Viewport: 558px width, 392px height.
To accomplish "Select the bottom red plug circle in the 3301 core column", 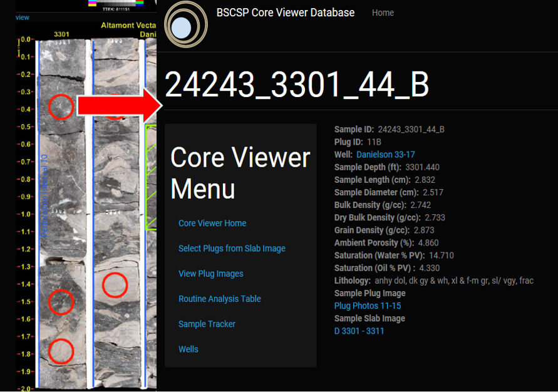I will point(61,351).
